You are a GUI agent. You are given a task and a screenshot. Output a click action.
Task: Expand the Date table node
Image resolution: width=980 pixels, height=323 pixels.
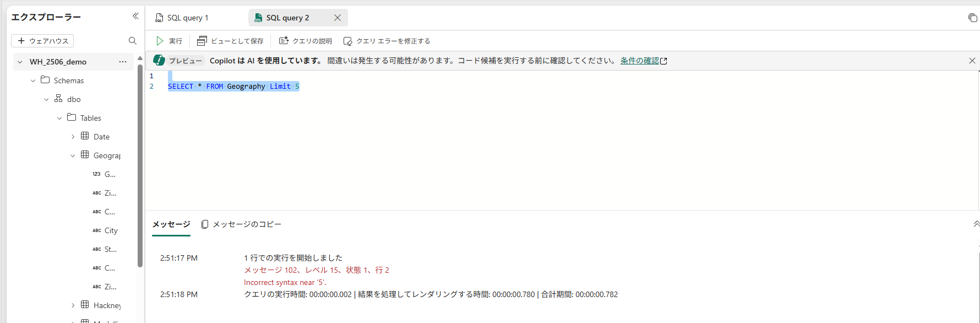click(x=73, y=137)
